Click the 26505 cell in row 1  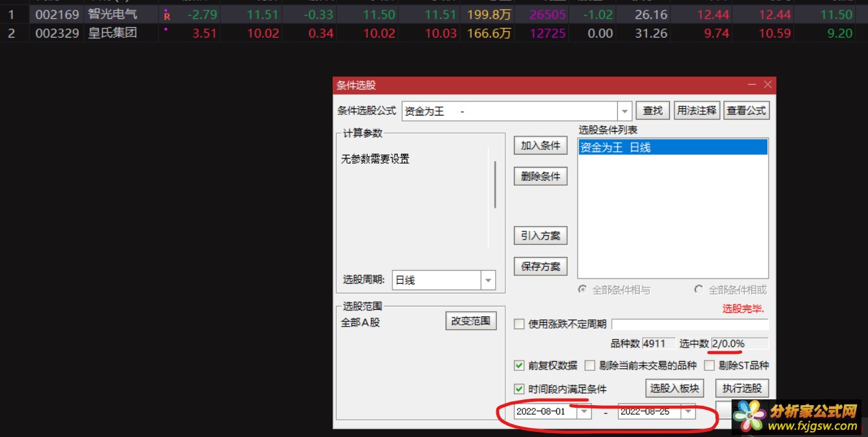(x=548, y=14)
